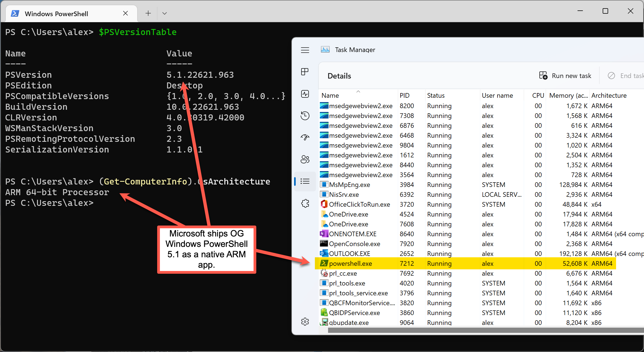Click the Run new task button
Screen dimensions: 644x352
pos(565,76)
